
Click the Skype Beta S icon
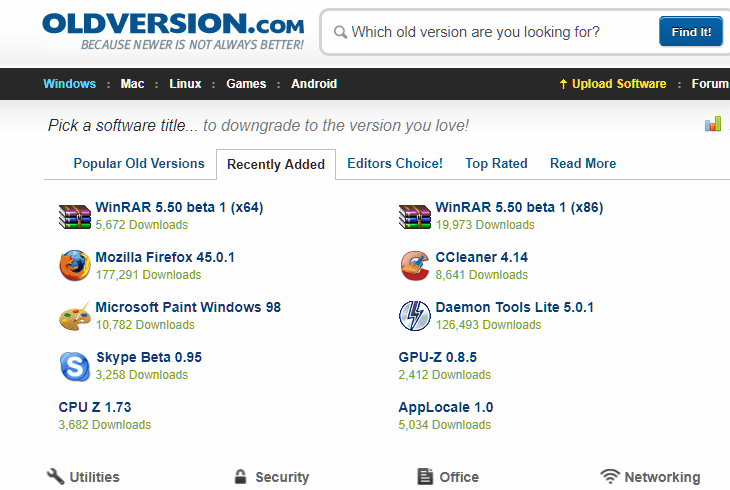(74, 367)
